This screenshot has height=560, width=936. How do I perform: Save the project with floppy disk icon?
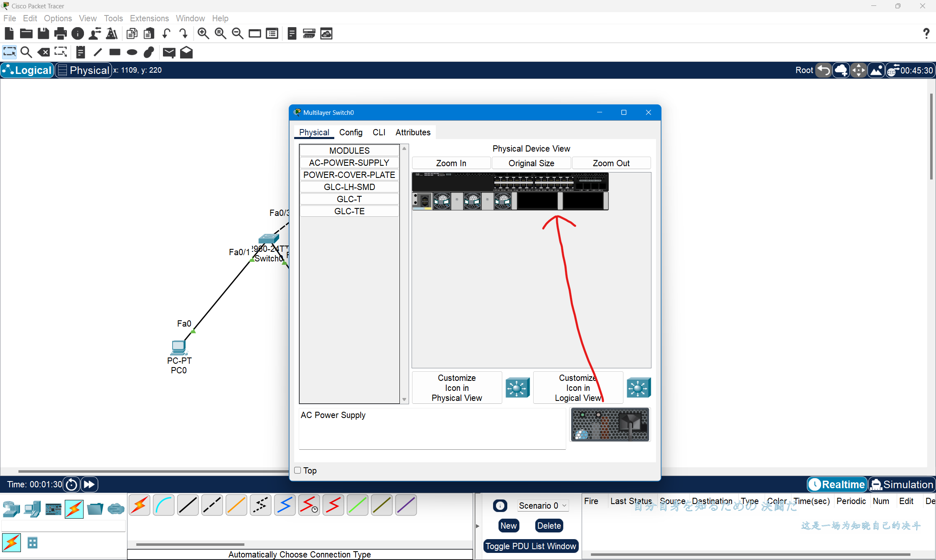[43, 33]
